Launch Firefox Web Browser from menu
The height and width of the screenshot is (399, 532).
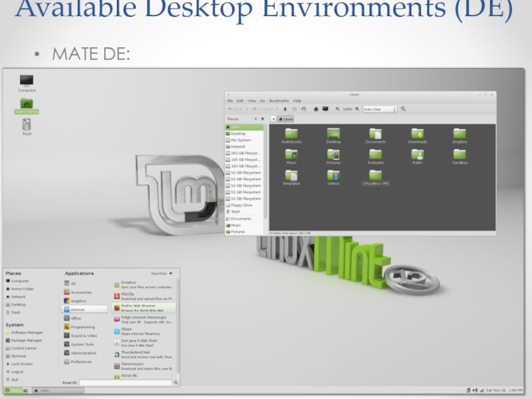pyautogui.click(x=144, y=308)
